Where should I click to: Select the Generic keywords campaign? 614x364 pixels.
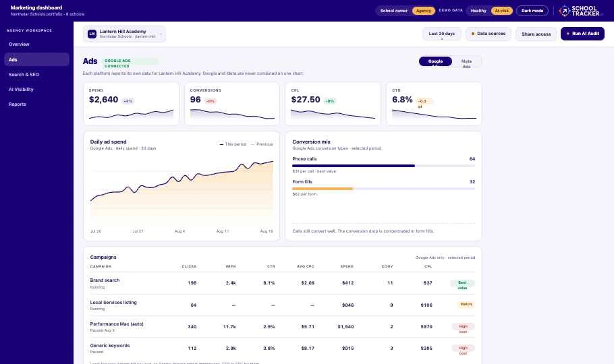[282, 348]
